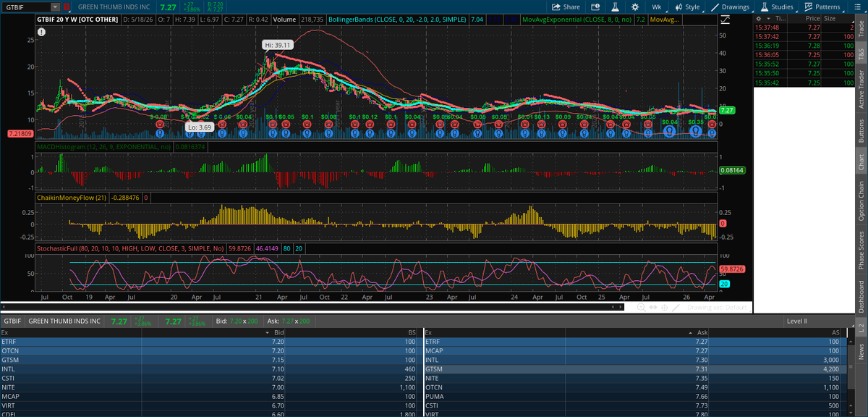Image resolution: width=868 pixels, height=417 pixels.
Task: Click the GTBIF symbol input field
Action: coord(25,7)
